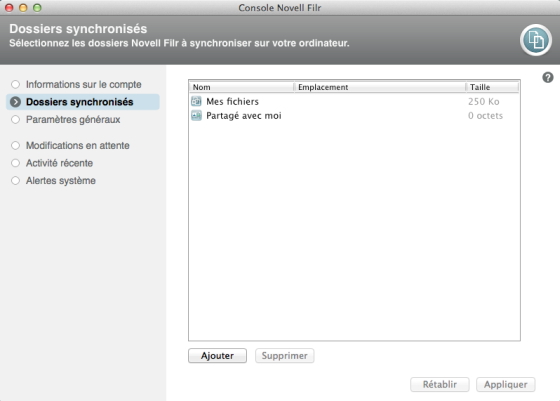Minimize window with yellow button
560x401 pixels.
pyautogui.click(x=23, y=8)
